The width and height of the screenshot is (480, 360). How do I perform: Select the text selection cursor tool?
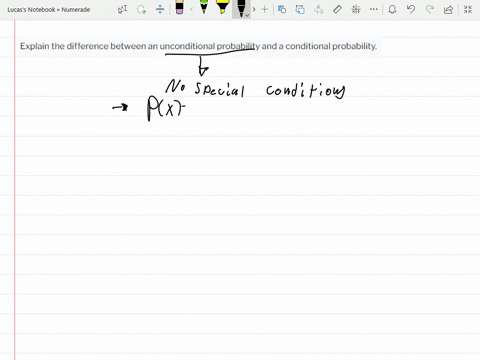123,9
